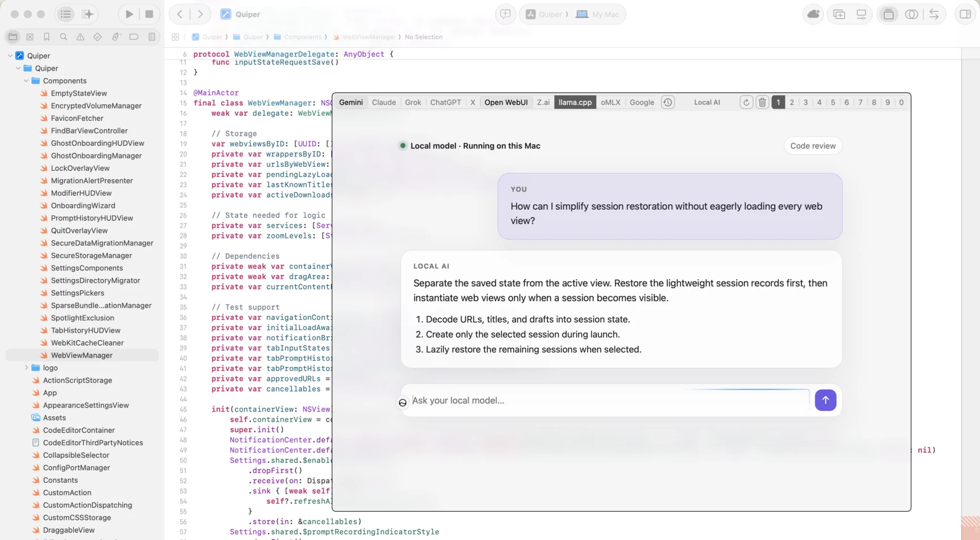Select session number 1
The height and width of the screenshot is (540, 980).
[x=778, y=103]
